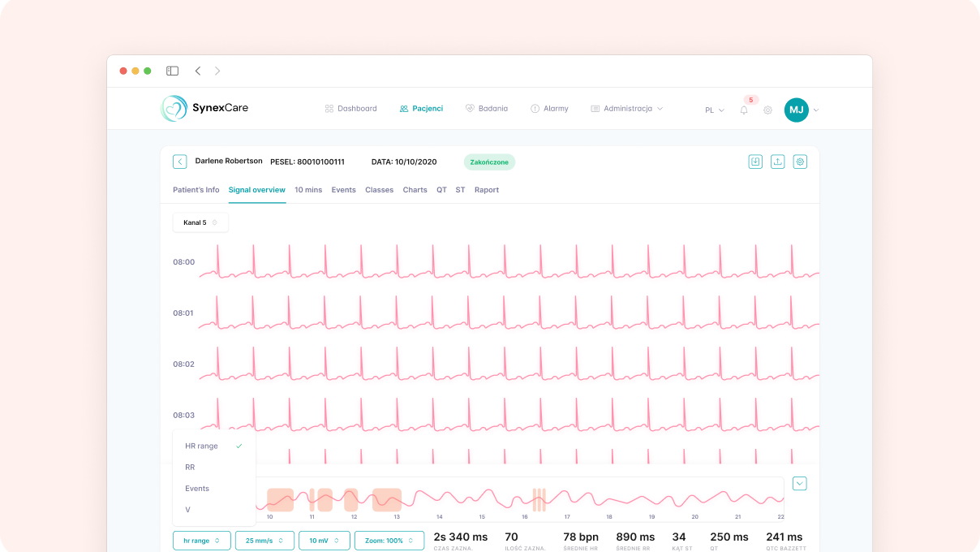
Task: Collapse the timeline with chevron button
Action: coord(800,484)
